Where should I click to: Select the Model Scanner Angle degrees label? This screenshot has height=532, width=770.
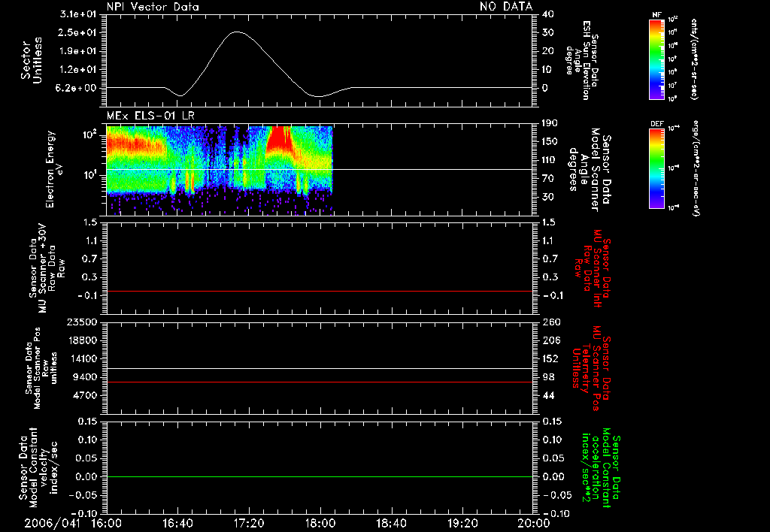pos(590,170)
